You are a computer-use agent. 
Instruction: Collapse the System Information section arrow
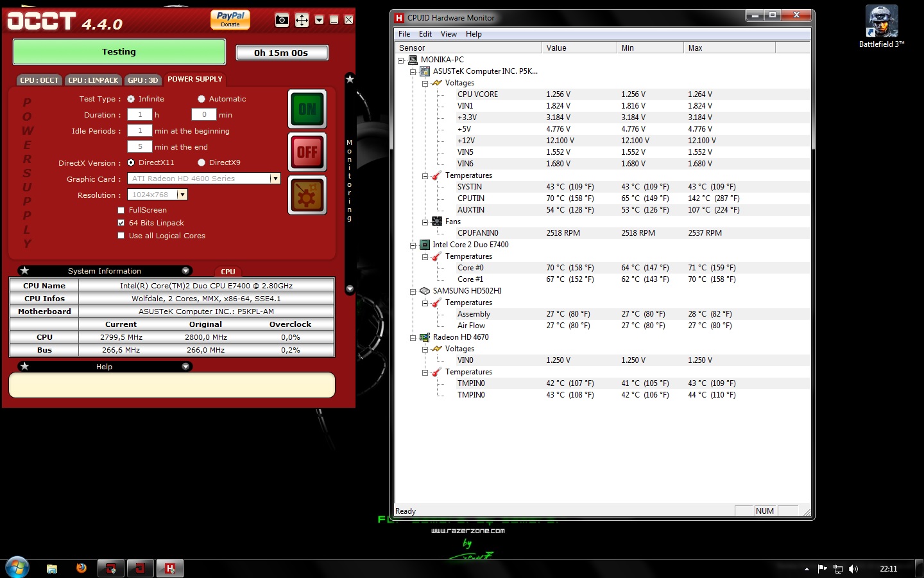pos(186,270)
